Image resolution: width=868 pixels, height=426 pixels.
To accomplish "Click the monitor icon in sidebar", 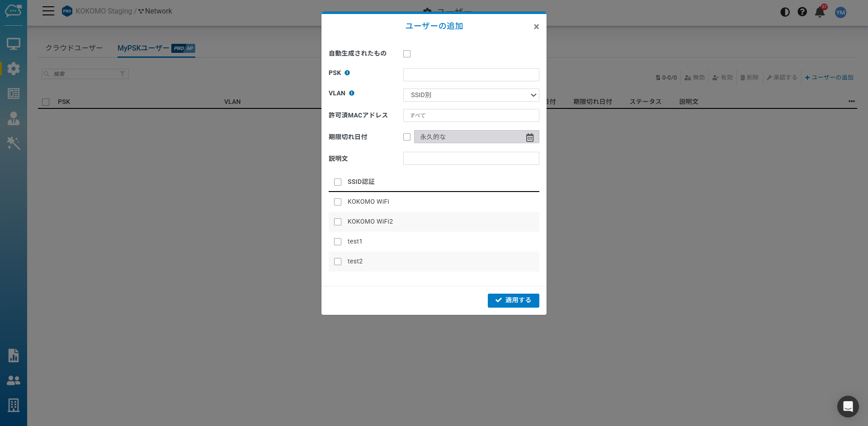I will coord(14,44).
